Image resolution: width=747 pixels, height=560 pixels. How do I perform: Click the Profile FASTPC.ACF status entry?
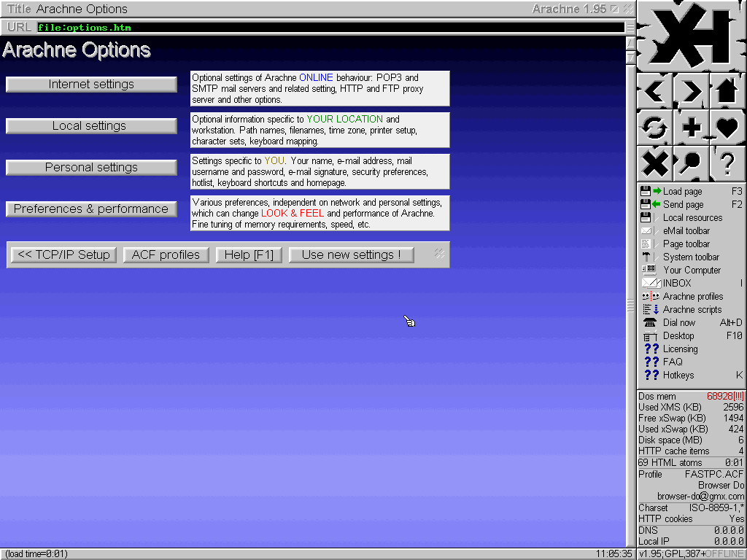click(x=692, y=474)
